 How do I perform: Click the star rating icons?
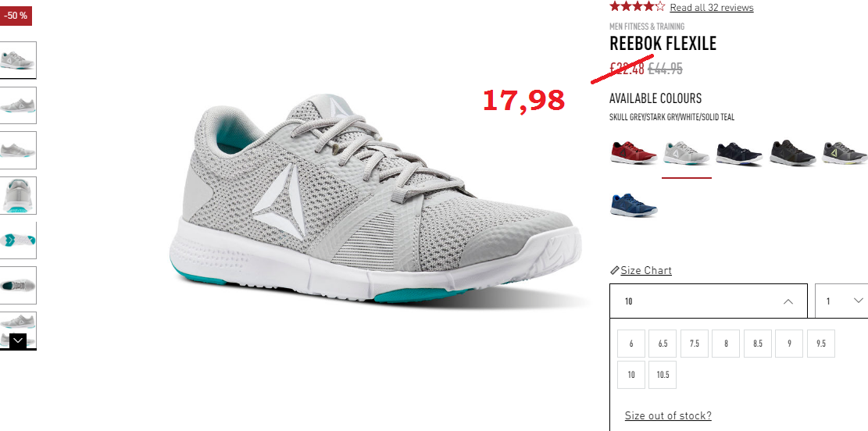(x=638, y=7)
